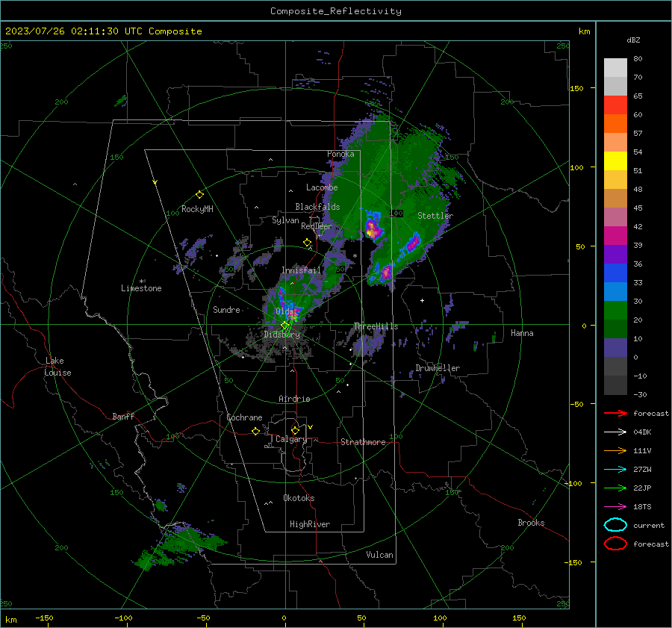Click the Vulcan city label

379,555
